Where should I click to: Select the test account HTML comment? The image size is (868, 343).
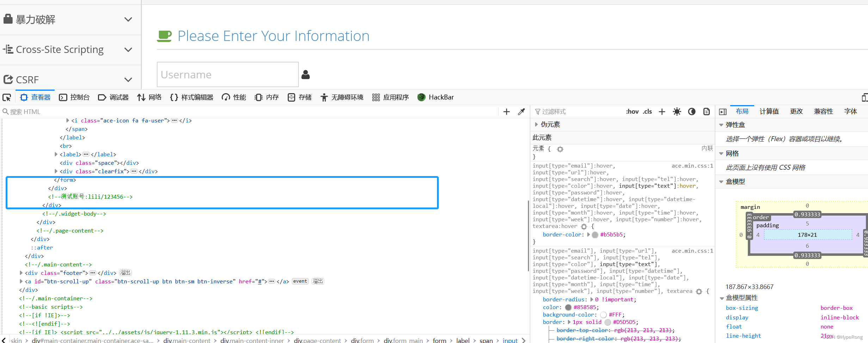(x=90, y=197)
